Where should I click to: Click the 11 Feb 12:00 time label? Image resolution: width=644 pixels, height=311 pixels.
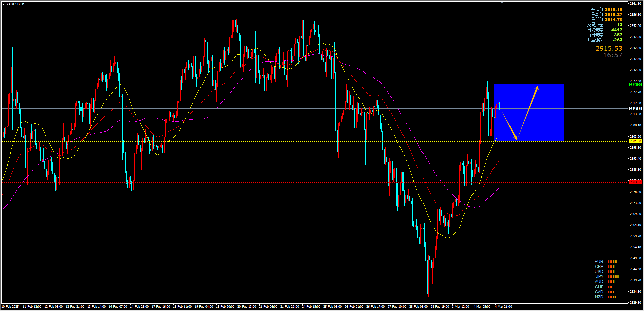point(32,307)
